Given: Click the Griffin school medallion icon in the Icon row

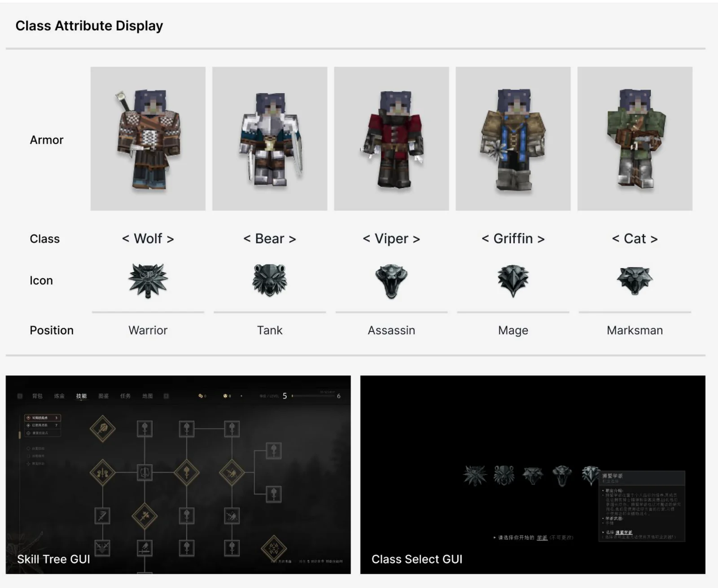Looking at the screenshot, I should click(x=513, y=281).
